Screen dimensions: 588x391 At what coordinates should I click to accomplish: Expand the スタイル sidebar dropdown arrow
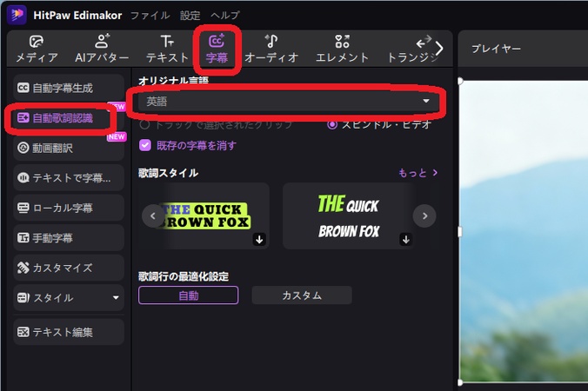(x=116, y=298)
